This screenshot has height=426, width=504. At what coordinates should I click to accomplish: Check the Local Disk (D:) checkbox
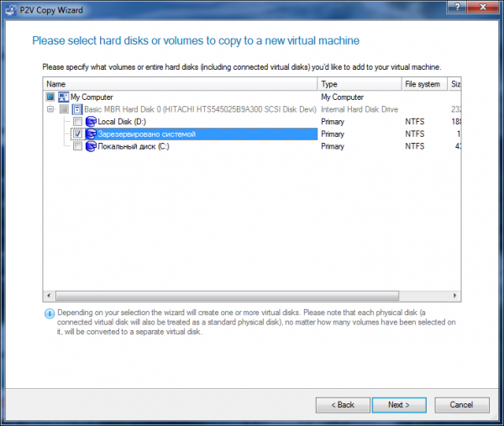(x=77, y=122)
